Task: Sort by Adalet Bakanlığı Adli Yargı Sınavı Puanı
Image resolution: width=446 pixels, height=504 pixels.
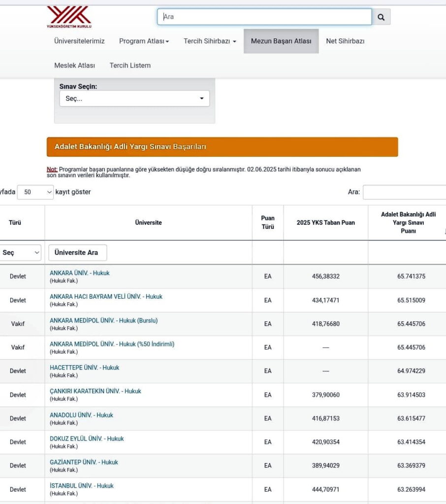Action: pos(408,222)
